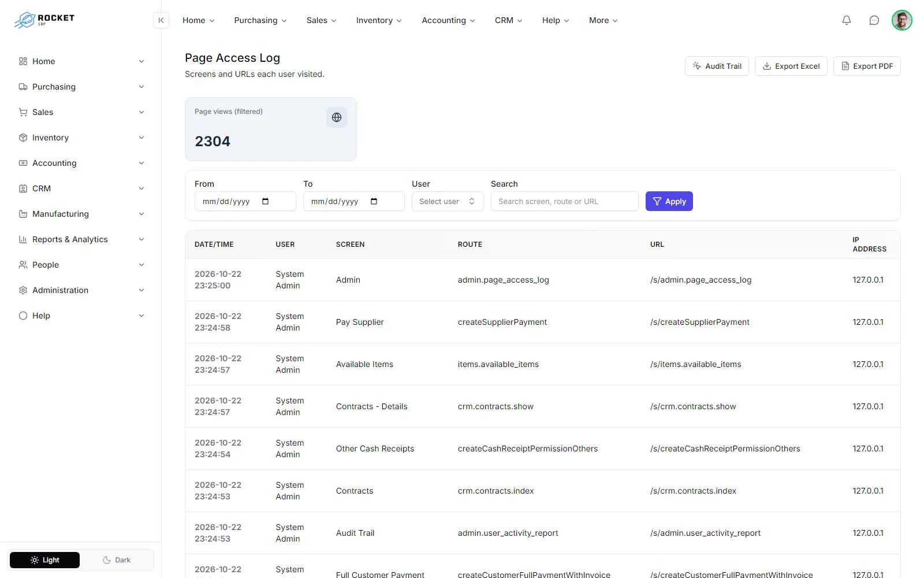Click the Audit Trail button
The width and height of the screenshot is (924, 578).
point(717,66)
